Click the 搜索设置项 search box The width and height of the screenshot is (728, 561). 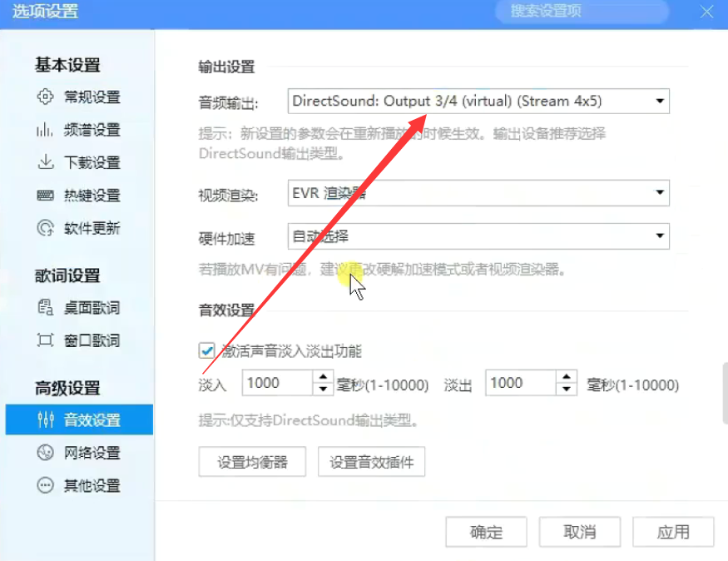click(581, 12)
